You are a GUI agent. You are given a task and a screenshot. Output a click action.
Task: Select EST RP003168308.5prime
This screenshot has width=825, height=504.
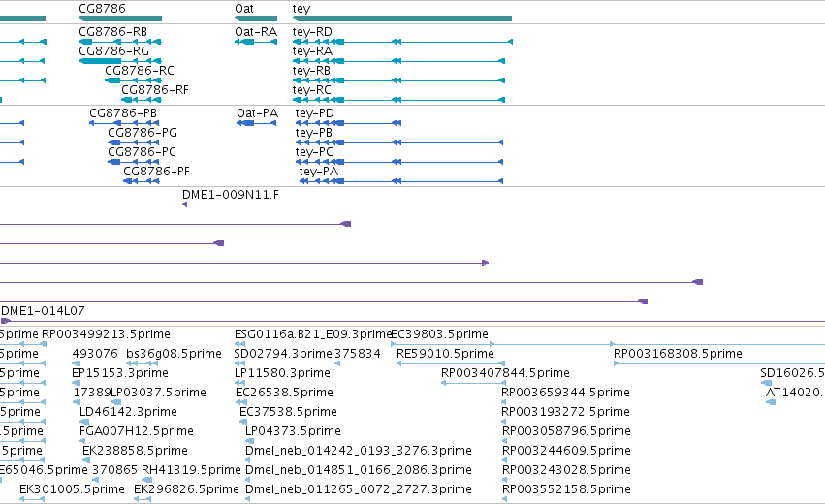tap(678, 354)
